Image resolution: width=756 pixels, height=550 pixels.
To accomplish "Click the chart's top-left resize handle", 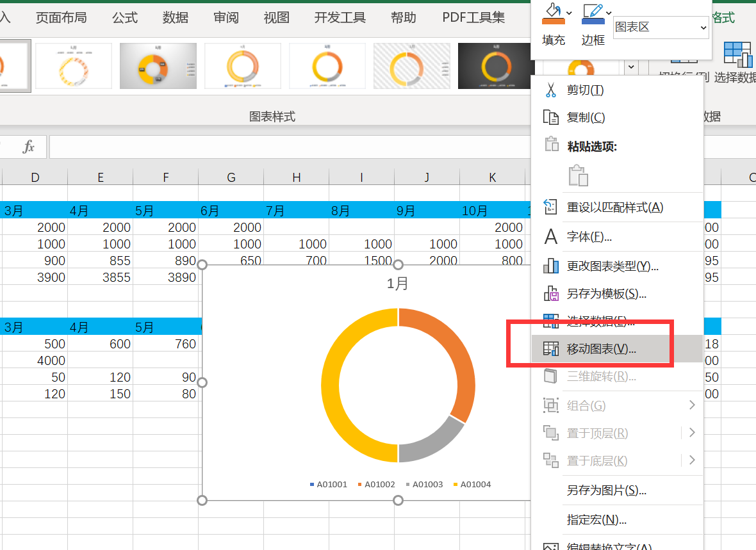I will (202, 264).
